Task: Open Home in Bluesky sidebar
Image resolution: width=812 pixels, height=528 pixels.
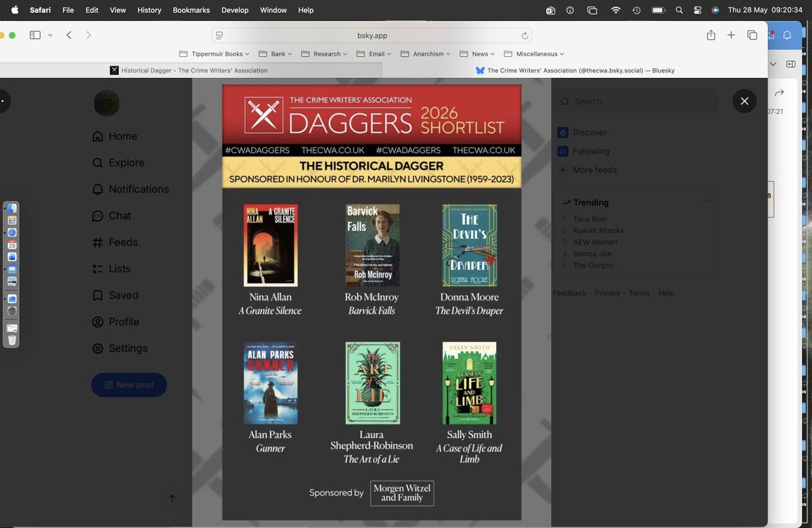Action: (x=114, y=136)
